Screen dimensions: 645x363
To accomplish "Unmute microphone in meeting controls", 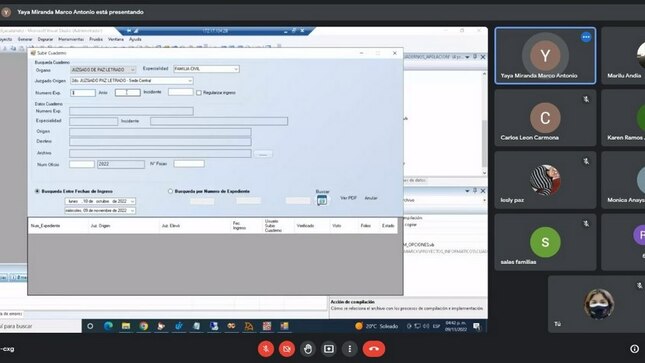I will (266, 349).
